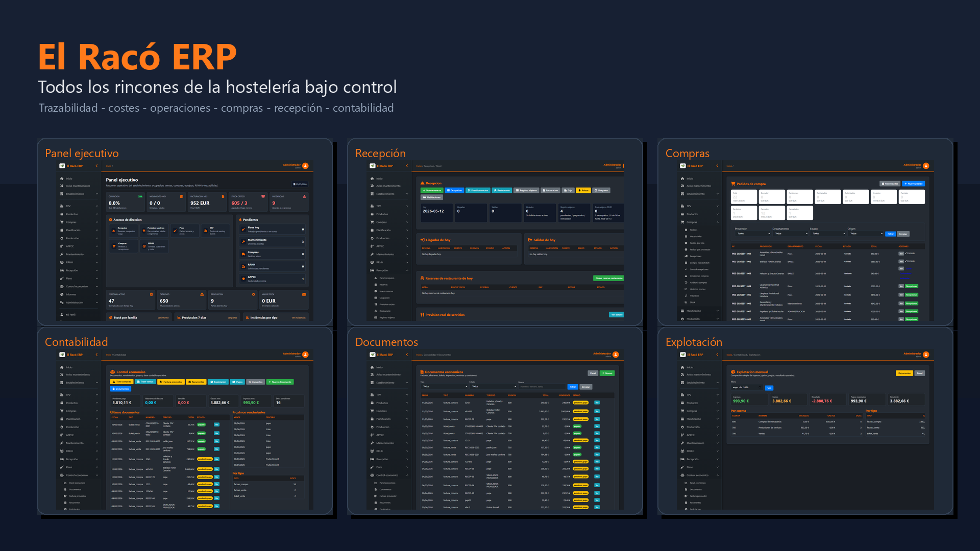
Task: Click the Administrador avatar in Panel ejecutivo
Action: 305,166
